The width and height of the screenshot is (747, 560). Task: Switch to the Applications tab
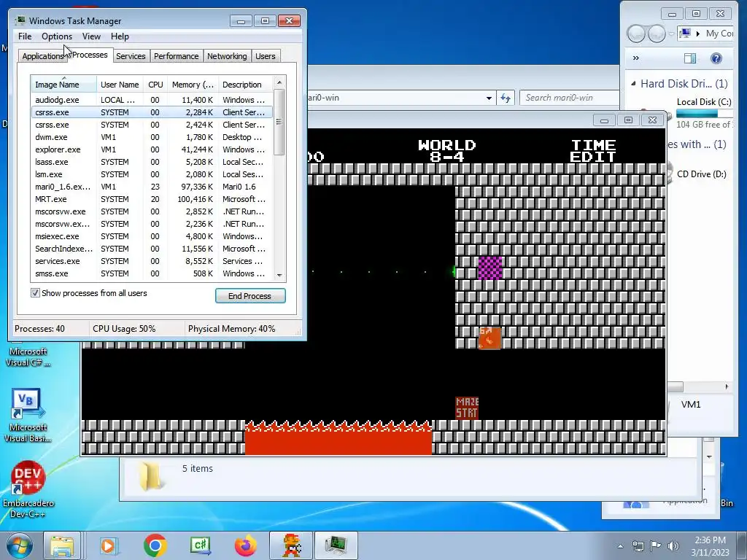click(x=42, y=56)
